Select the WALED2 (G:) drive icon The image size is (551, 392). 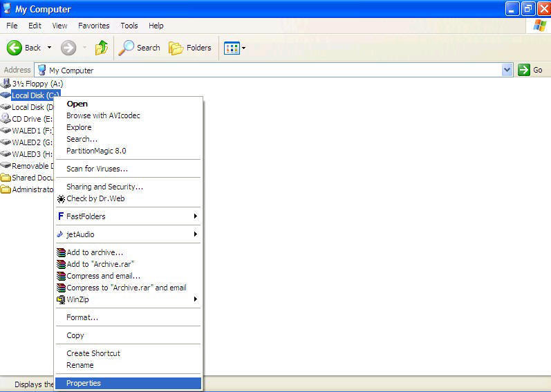click(x=6, y=142)
